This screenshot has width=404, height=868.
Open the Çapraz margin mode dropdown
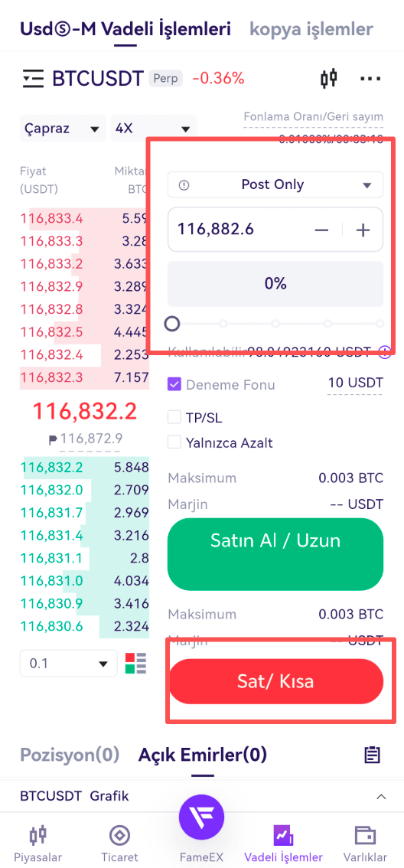click(x=63, y=129)
